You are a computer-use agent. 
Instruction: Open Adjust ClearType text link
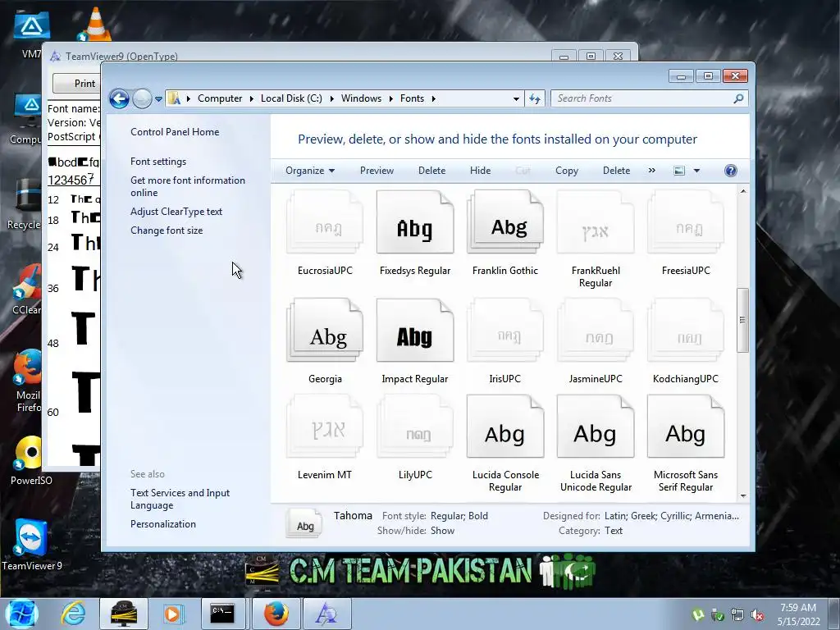(x=176, y=212)
